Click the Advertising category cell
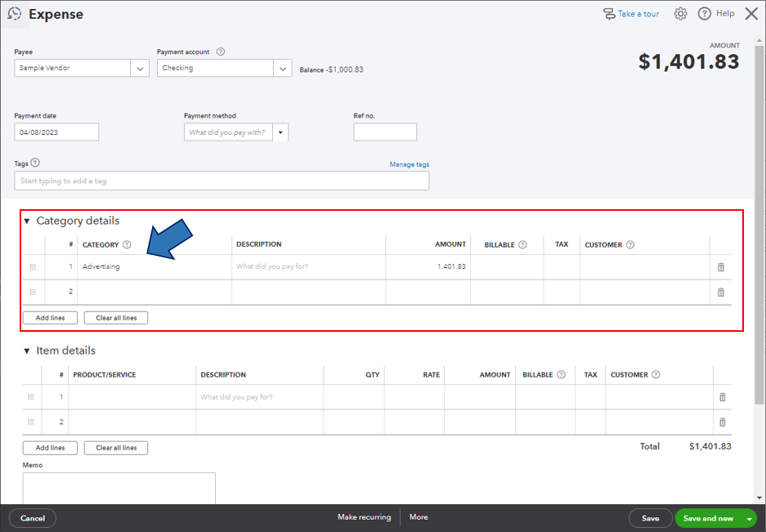The height and width of the screenshot is (532, 766). (155, 266)
